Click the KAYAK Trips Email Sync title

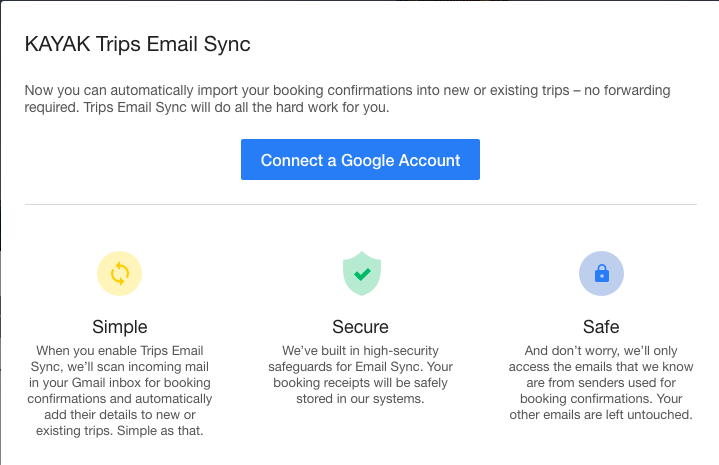tap(138, 44)
